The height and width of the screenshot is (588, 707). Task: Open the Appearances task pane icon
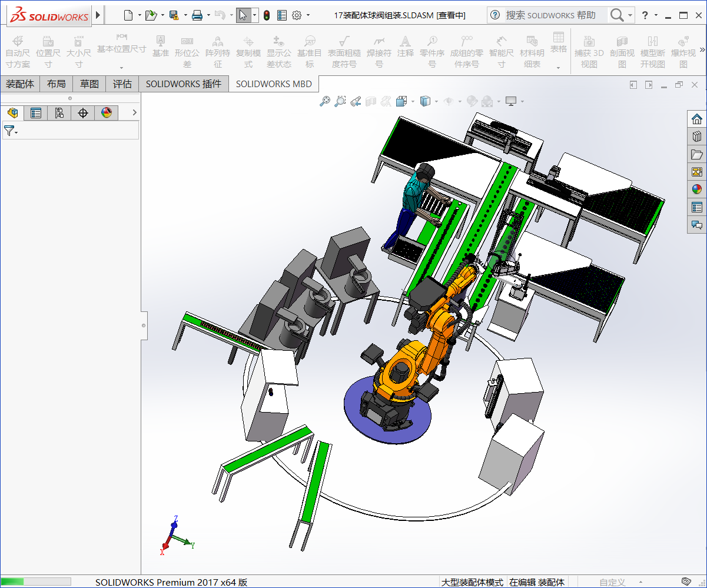(x=697, y=190)
